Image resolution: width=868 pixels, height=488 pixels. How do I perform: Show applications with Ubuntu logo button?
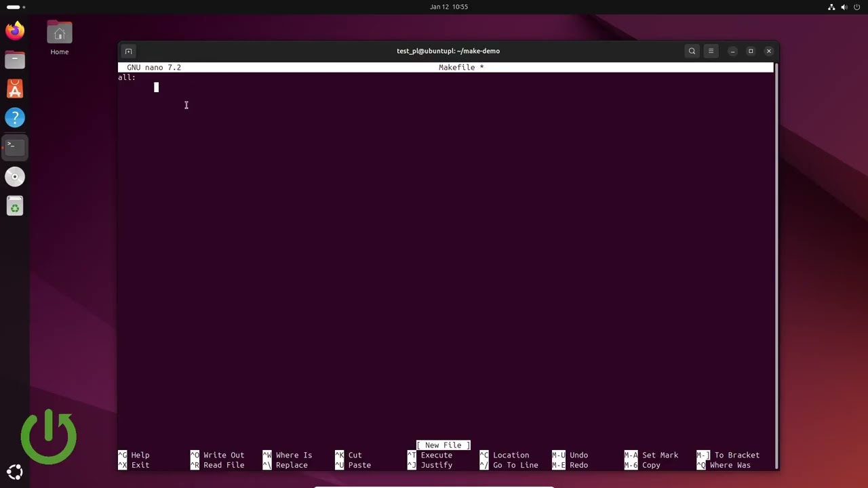click(15, 472)
